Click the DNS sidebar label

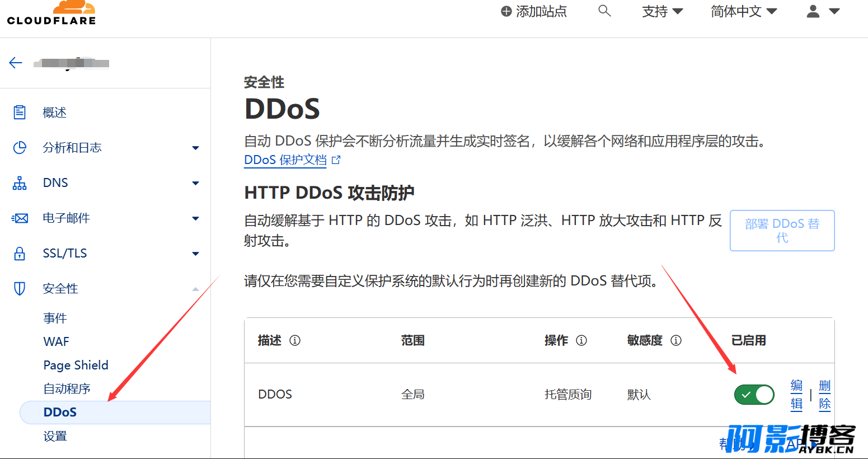coord(55,183)
